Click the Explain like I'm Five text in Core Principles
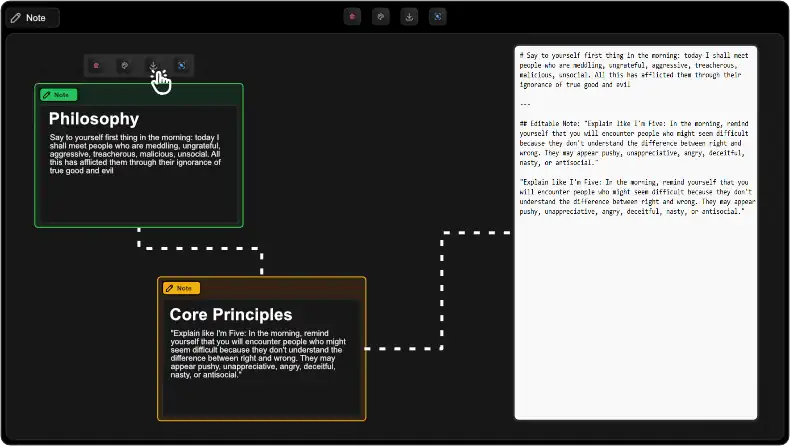 pyautogui.click(x=258, y=353)
